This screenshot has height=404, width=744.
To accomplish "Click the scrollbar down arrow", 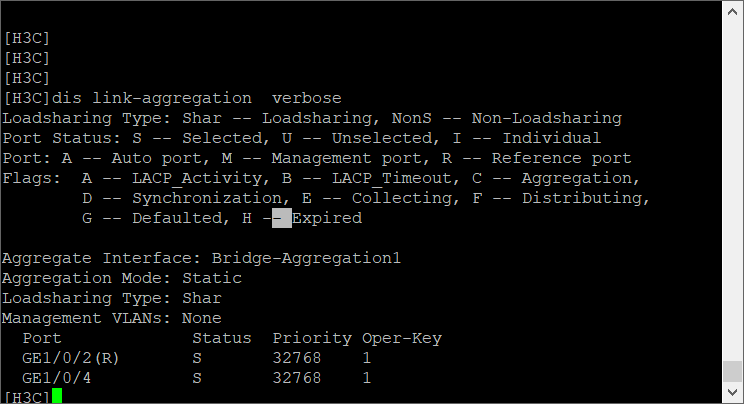I will pyautogui.click(x=733, y=393).
